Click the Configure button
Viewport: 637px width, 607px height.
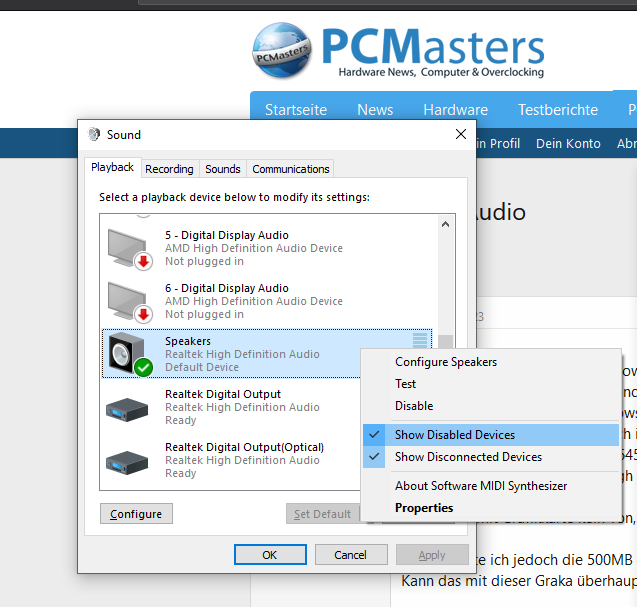[x=136, y=514]
